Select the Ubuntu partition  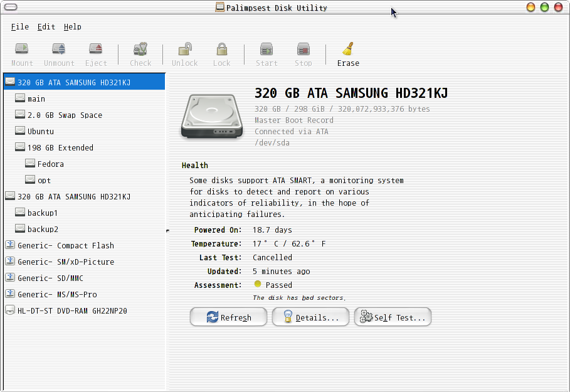point(84,131)
